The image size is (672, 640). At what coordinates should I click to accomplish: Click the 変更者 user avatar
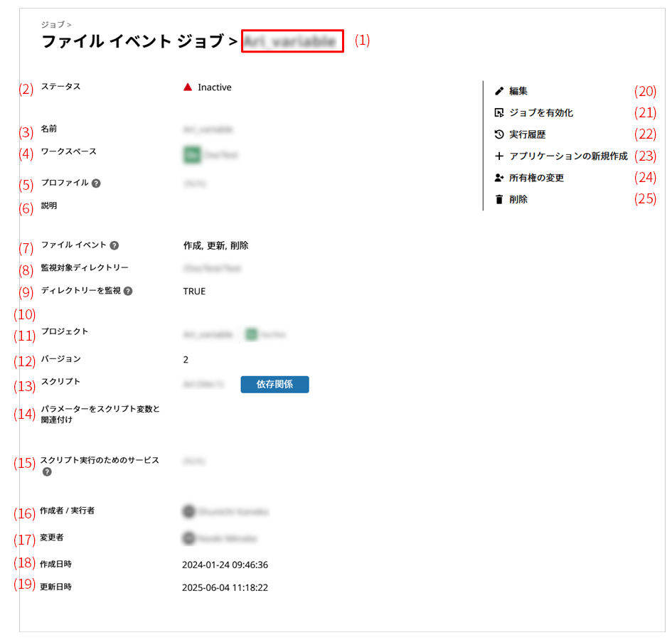click(x=188, y=539)
